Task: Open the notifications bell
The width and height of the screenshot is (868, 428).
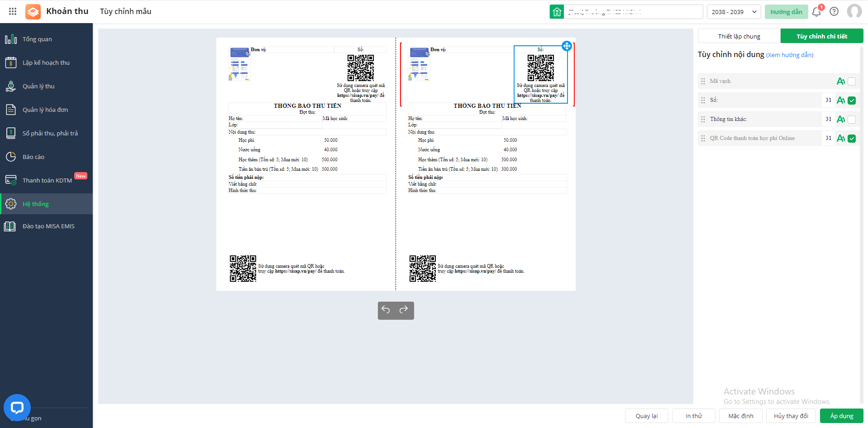Action: [816, 12]
